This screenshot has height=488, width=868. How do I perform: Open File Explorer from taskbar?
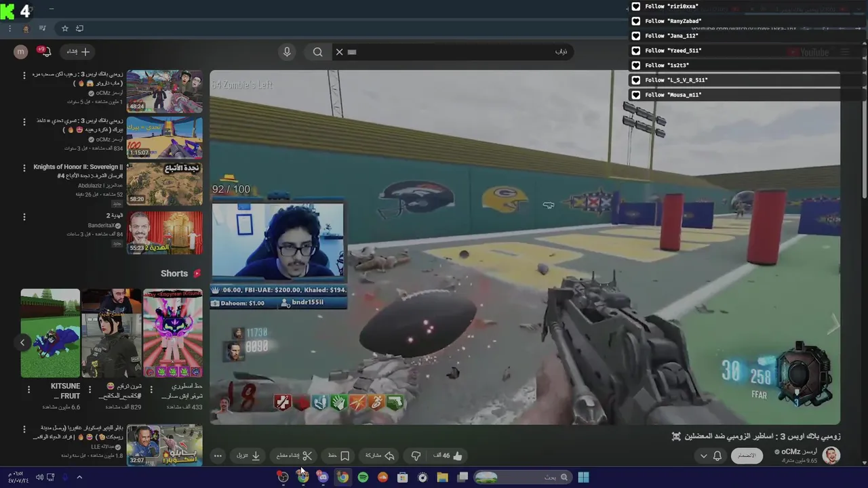[442, 477]
